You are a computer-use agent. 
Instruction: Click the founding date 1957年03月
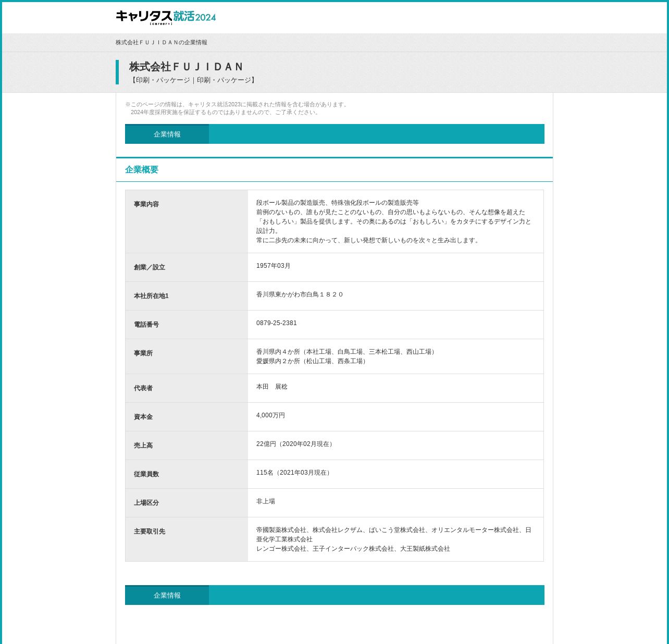click(x=274, y=266)
